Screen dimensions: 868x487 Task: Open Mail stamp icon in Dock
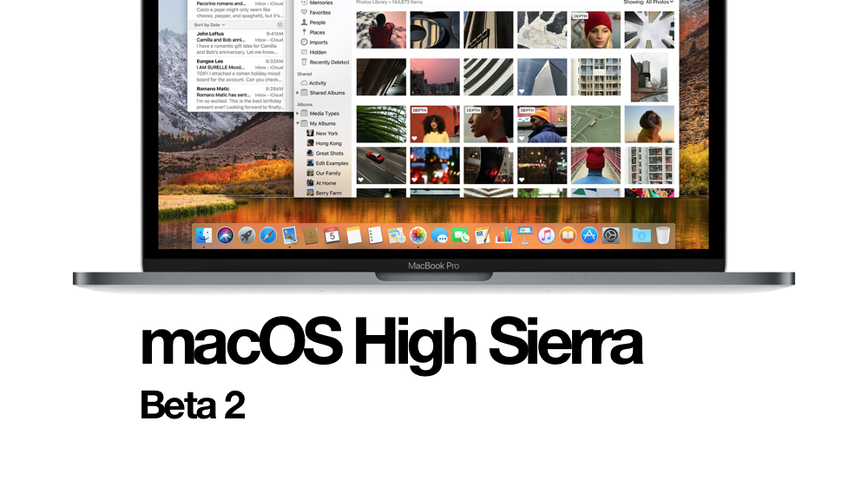click(290, 236)
